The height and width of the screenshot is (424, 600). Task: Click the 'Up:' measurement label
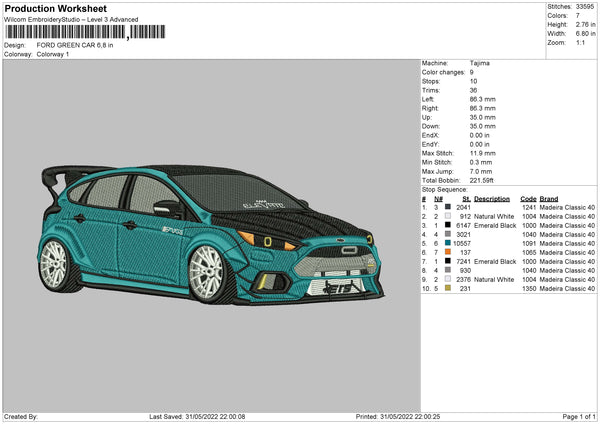coord(427,117)
